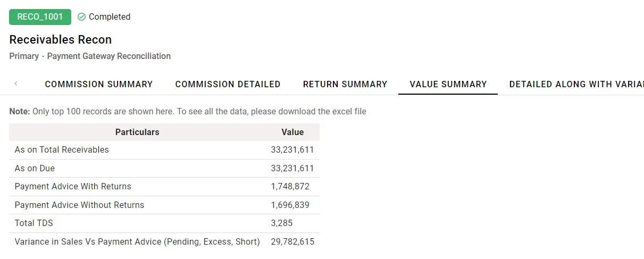Click the Particulars column header

[x=137, y=132]
